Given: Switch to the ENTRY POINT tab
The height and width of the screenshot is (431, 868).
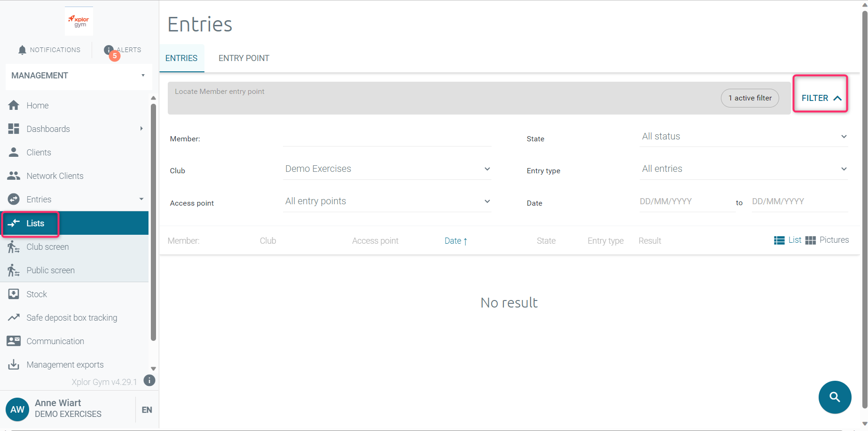Looking at the screenshot, I should point(243,58).
